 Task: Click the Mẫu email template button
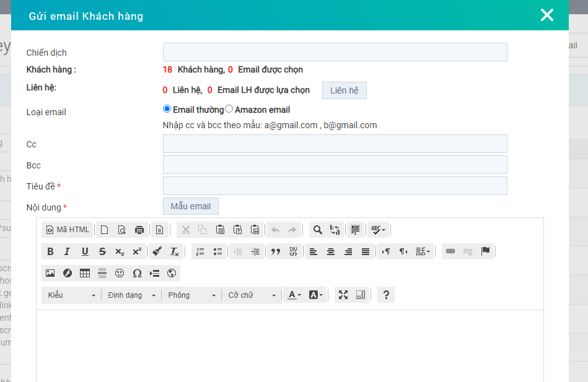191,206
